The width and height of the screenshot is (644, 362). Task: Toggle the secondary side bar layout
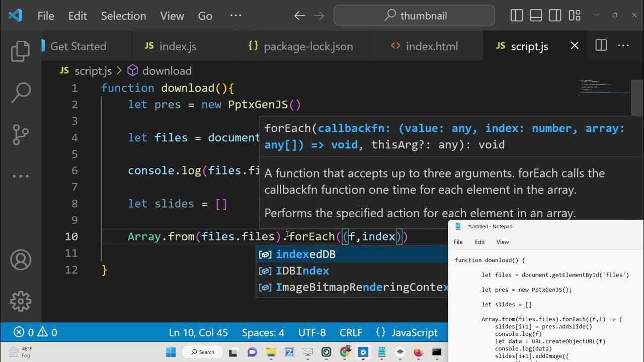tap(555, 16)
